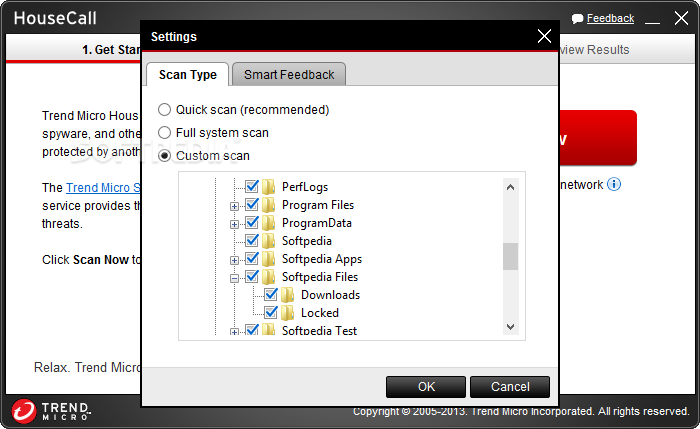700x429 pixels.
Task: Click folder tree scrollbar thumb
Action: (510, 257)
